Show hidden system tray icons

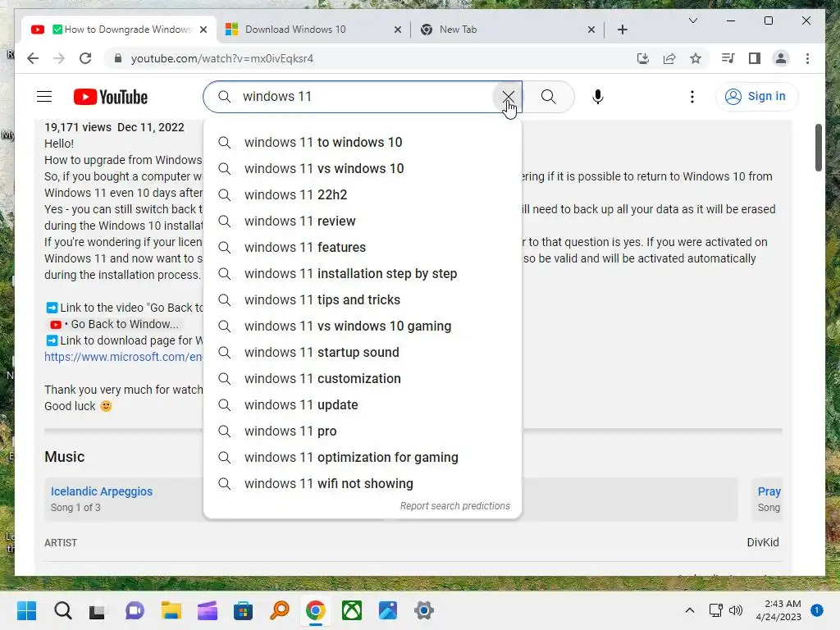[x=689, y=610]
